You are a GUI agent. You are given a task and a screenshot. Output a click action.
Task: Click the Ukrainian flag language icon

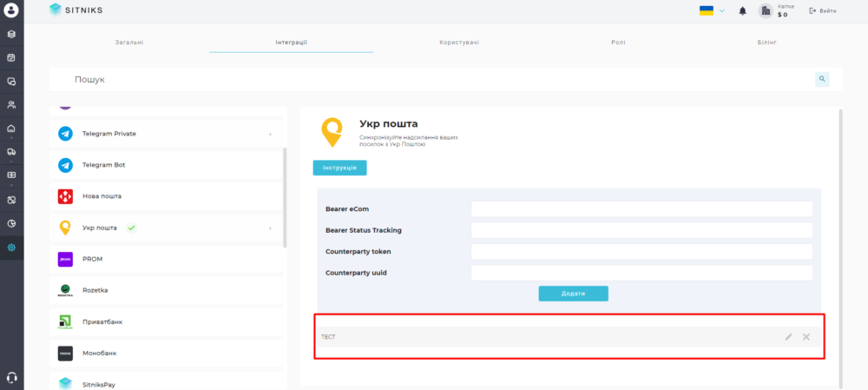point(707,10)
